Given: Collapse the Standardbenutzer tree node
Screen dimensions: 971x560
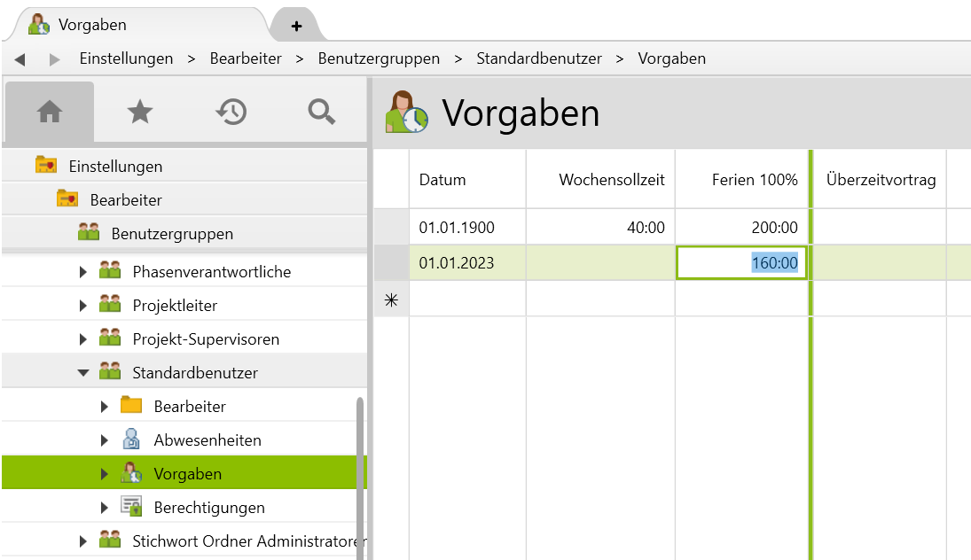Looking at the screenshot, I should [x=83, y=373].
